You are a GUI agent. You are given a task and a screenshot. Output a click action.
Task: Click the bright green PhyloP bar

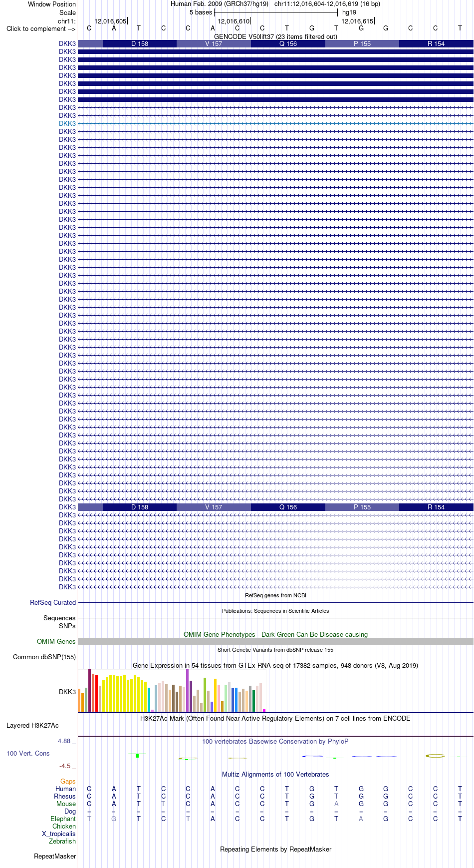137,756
